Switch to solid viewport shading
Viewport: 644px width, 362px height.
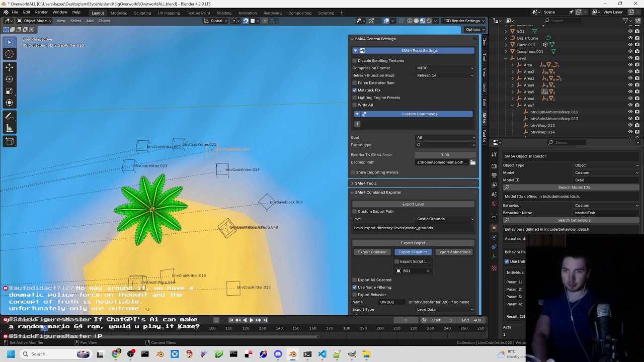pyautogui.click(x=416, y=21)
